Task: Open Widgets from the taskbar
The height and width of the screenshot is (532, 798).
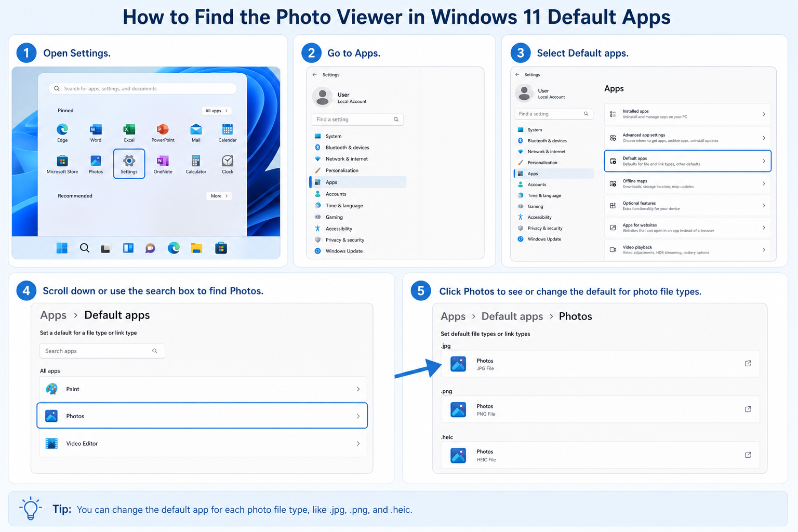Action: tap(128, 248)
